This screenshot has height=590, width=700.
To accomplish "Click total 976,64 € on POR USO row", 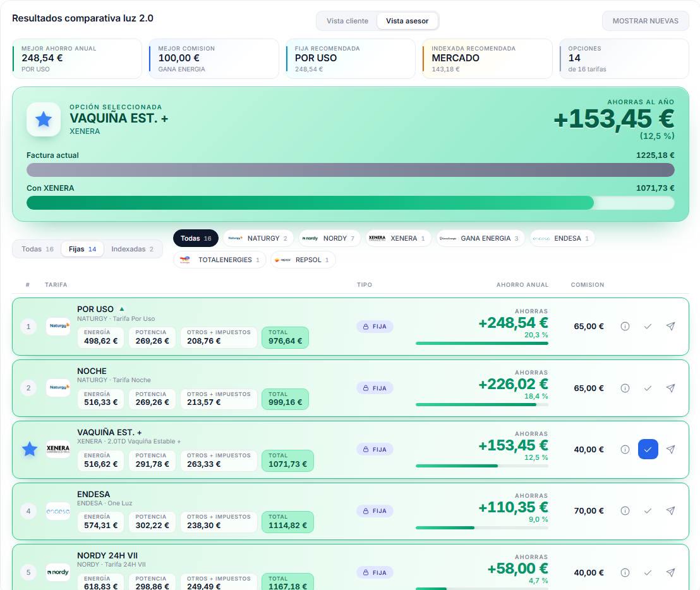I will (285, 337).
